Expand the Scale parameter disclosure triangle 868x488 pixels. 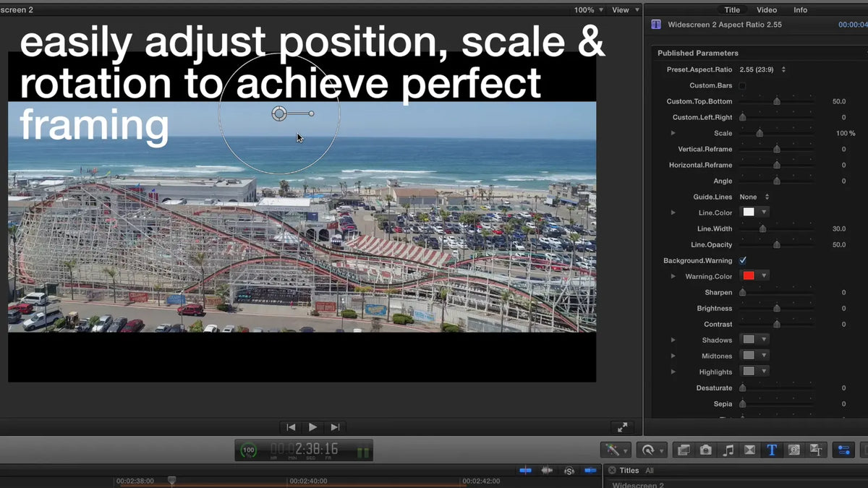(673, 133)
